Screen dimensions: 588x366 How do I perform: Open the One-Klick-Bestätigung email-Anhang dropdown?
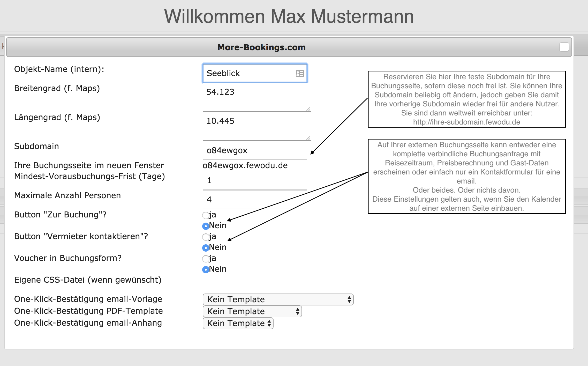pos(238,323)
